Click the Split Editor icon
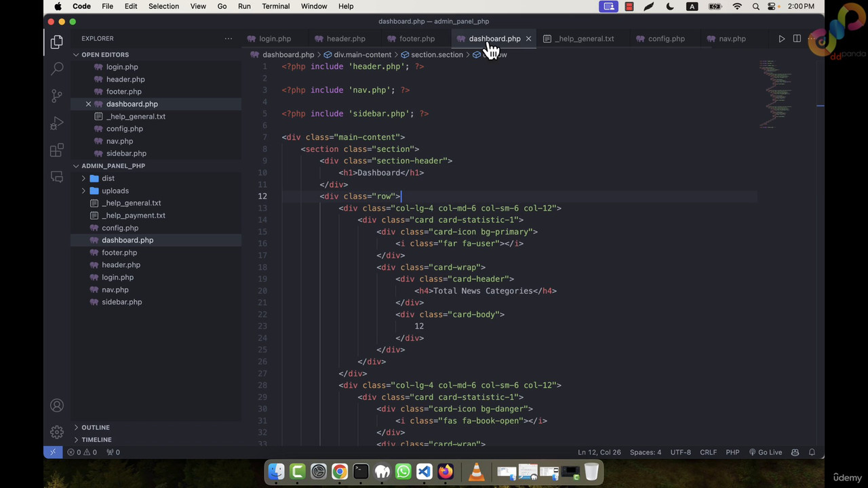The height and width of the screenshot is (488, 868). [x=797, y=39]
